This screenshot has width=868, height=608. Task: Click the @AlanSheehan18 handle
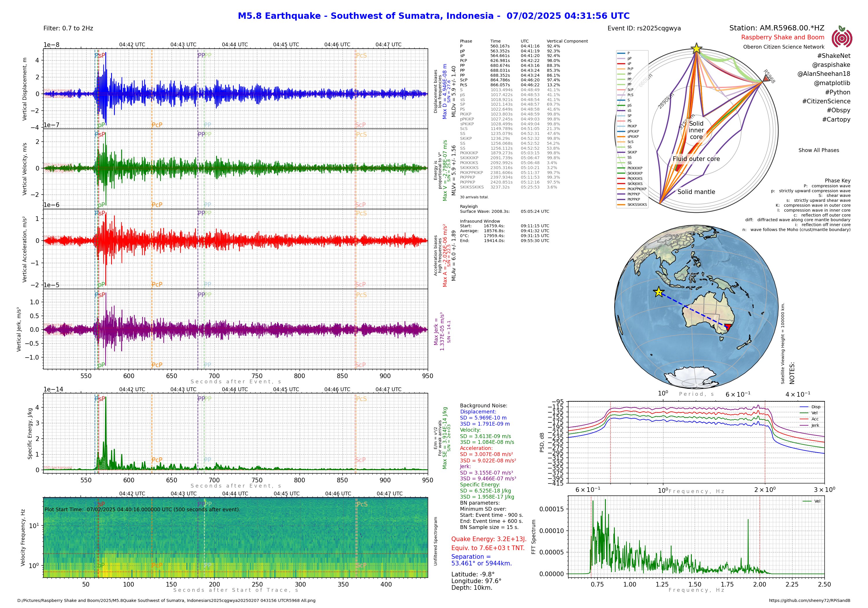824,74
